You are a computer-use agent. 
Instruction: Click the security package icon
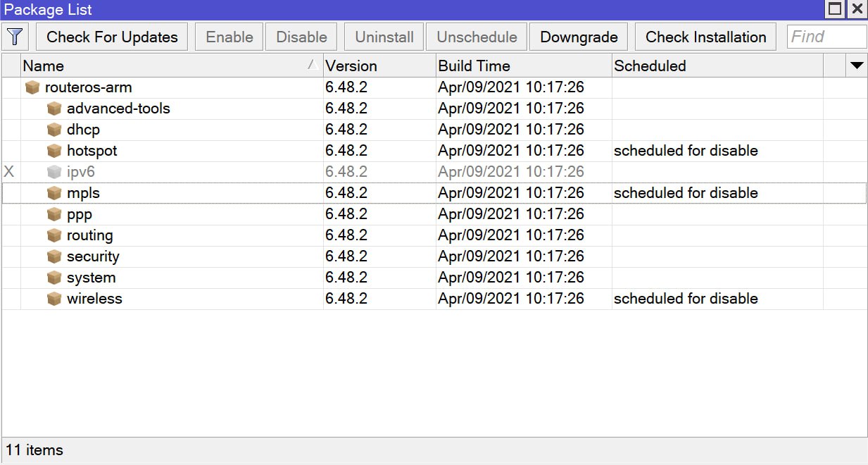pos(54,256)
